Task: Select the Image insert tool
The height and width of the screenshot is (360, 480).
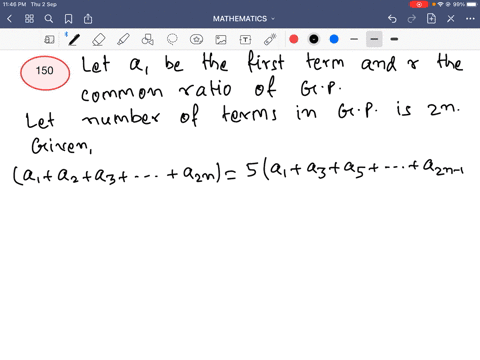Action: (x=221, y=40)
